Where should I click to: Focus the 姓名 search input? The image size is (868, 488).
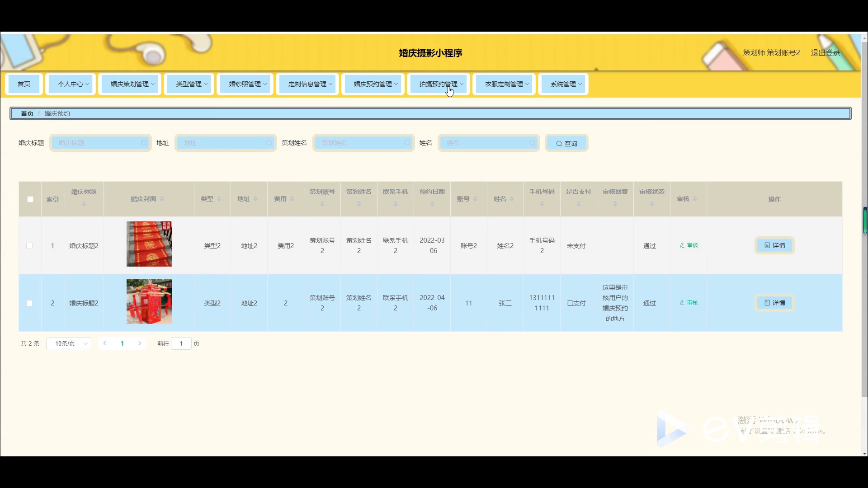point(489,143)
